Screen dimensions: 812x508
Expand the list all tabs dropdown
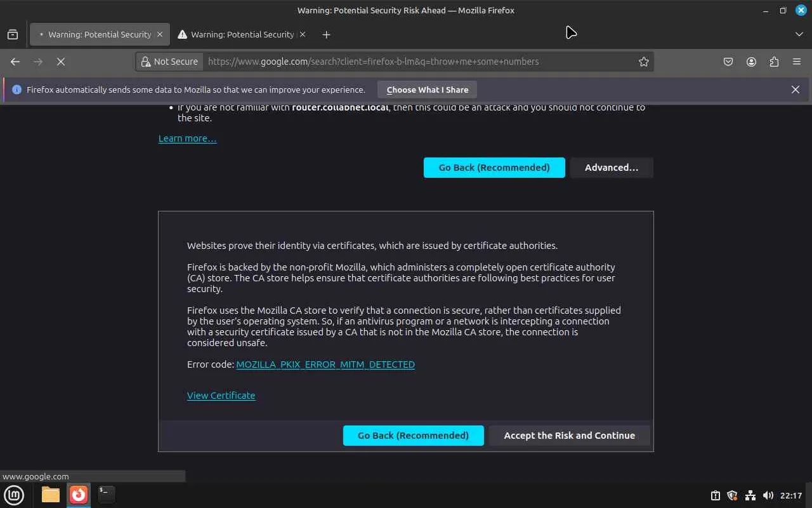(x=799, y=34)
